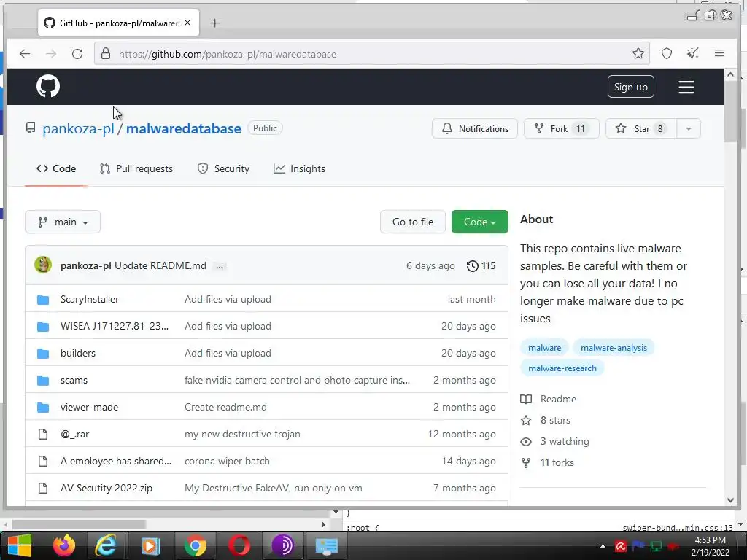The width and height of the screenshot is (747, 560).
Task: View the 11 forks link
Action: [557, 462]
